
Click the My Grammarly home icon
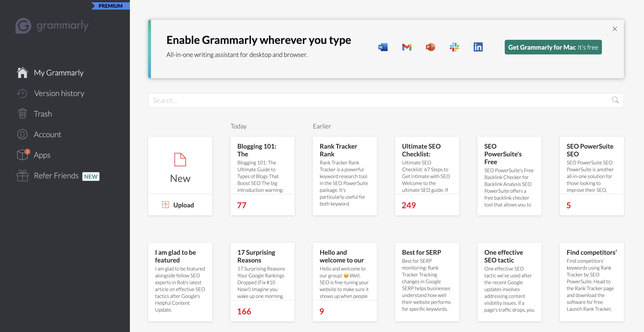pos(22,73)
